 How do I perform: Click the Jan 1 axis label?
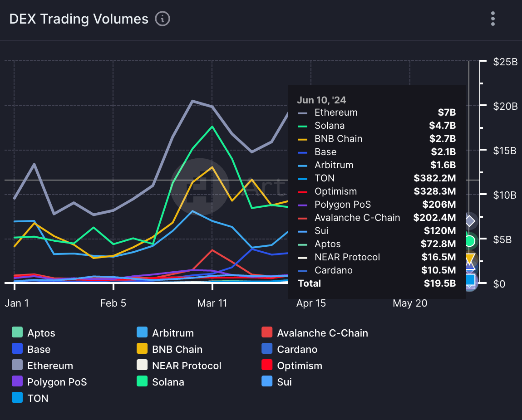(17, 303)
